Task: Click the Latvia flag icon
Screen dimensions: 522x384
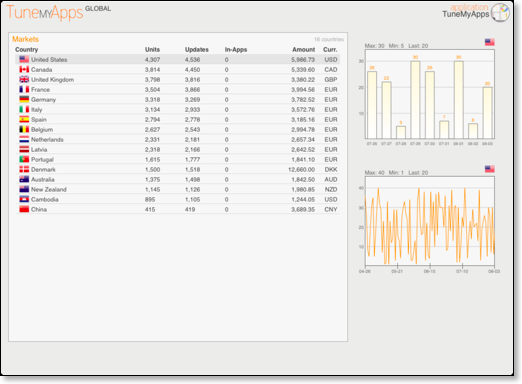Action: pos(24,149)
